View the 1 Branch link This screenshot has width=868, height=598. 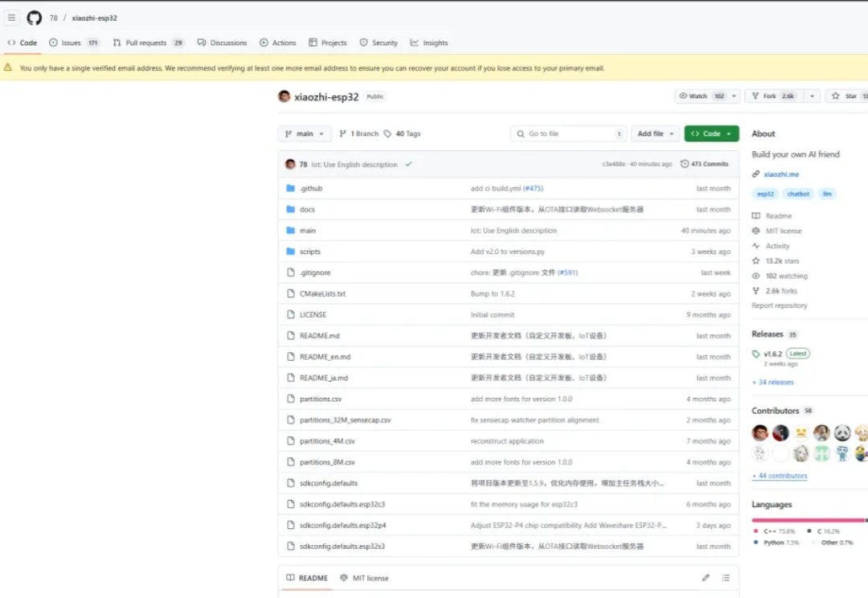point(358,133)
